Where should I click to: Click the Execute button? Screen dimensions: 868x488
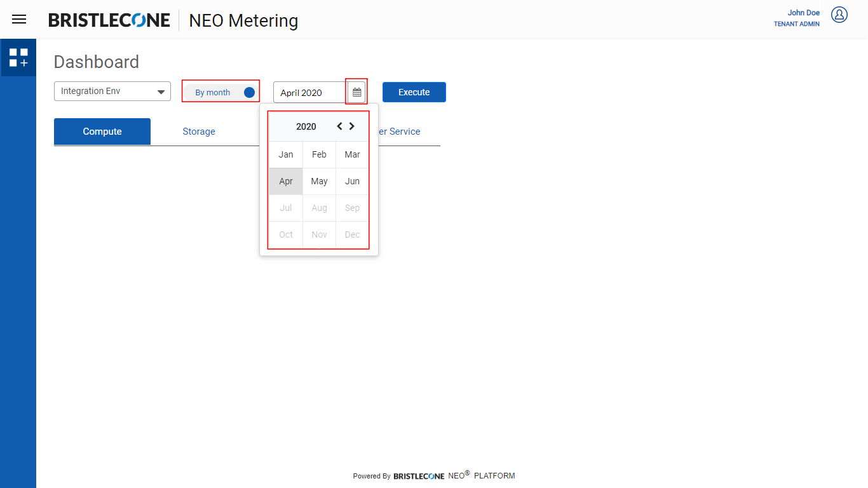coord(414,92)
